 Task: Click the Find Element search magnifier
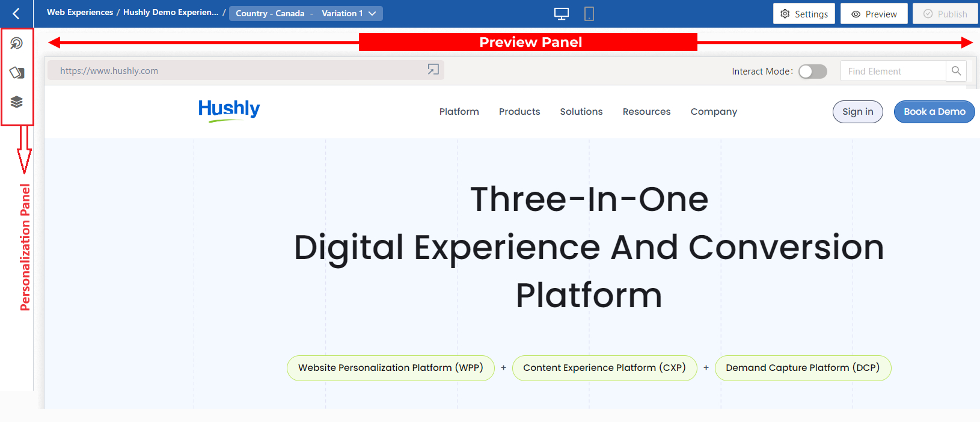[x=957, y=71]
